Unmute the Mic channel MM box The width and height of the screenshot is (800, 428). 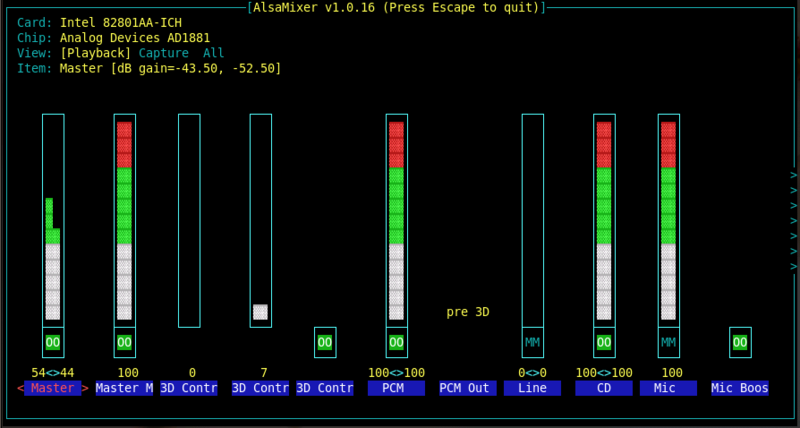click(x=668, y=342)
